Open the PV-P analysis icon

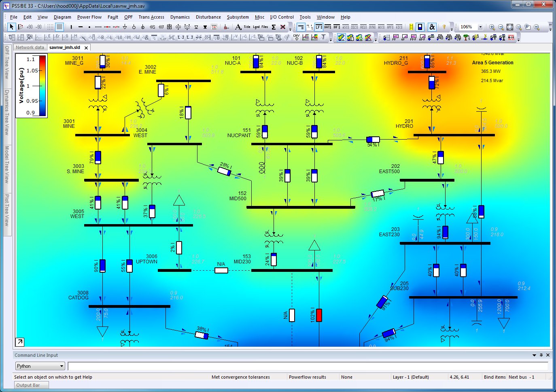(413, 37)
